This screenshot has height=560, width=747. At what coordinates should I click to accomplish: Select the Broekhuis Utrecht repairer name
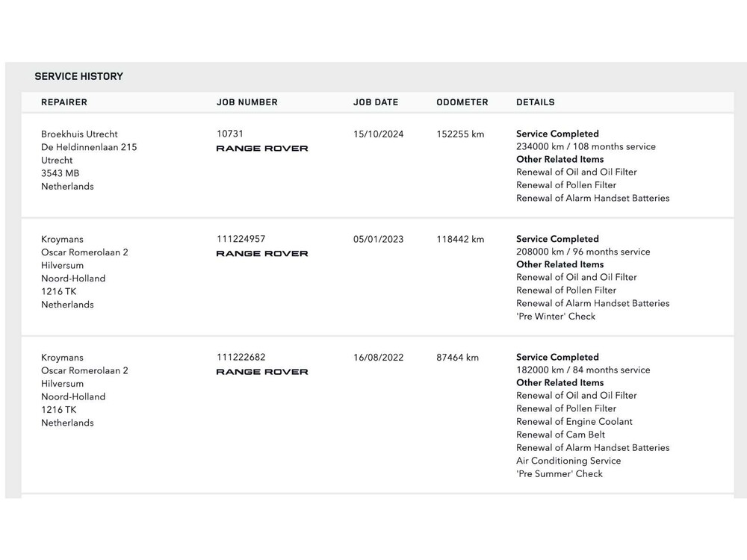point(79,134)
